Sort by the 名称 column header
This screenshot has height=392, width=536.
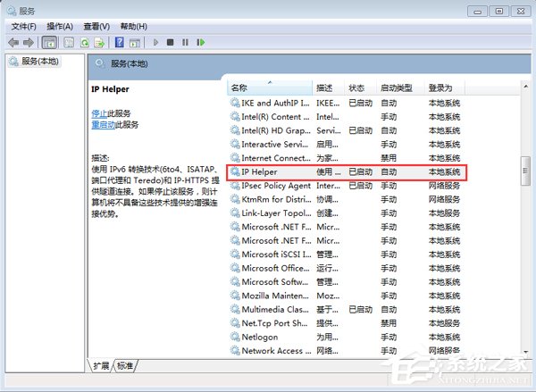270,88
